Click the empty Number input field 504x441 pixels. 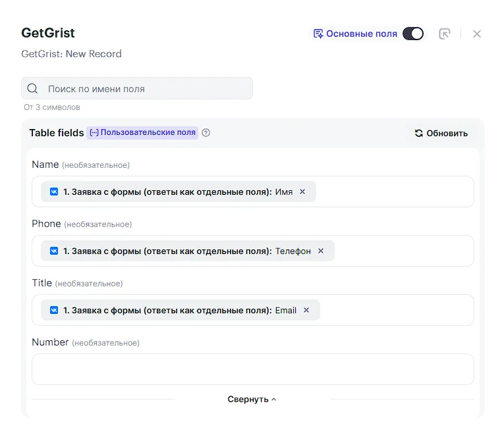252,369
